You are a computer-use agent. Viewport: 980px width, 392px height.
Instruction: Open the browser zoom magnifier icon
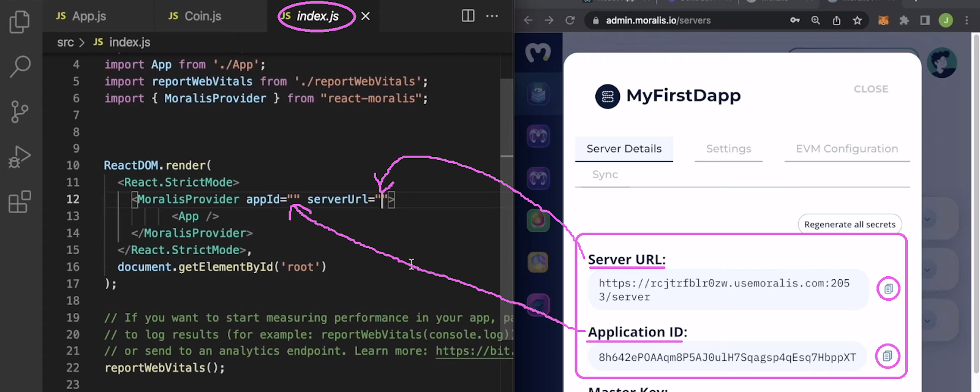(816, 20)
